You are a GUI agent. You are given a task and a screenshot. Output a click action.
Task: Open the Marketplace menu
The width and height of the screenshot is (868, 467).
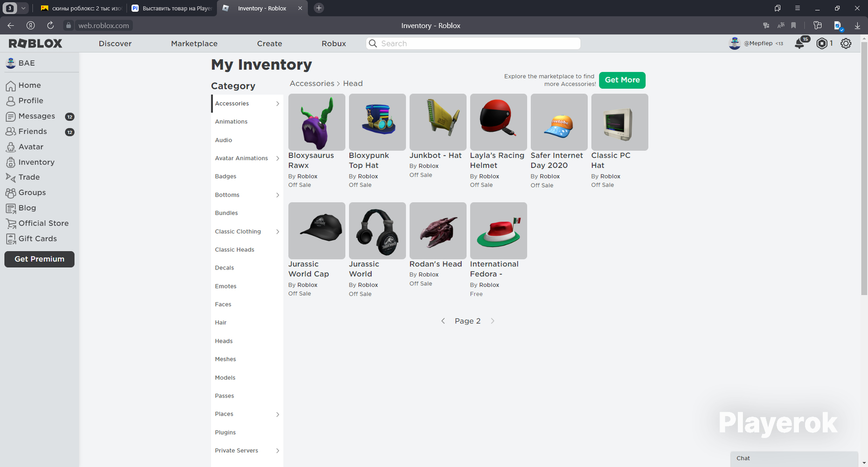pyautogui.click(x=194, y=43)
